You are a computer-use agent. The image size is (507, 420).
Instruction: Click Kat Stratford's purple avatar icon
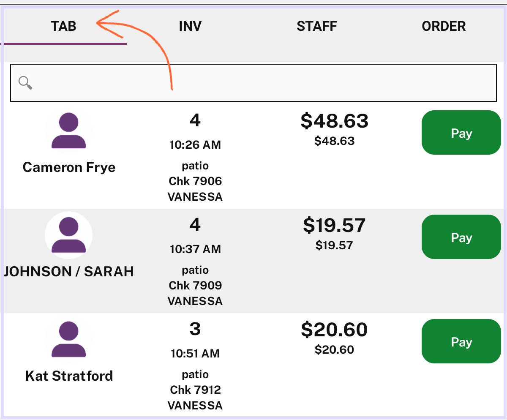click(68, 339)
